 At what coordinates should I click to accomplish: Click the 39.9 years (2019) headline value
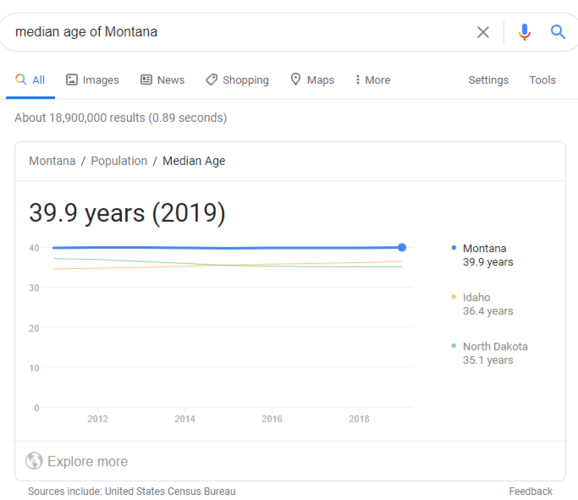(x=127, y=213)
